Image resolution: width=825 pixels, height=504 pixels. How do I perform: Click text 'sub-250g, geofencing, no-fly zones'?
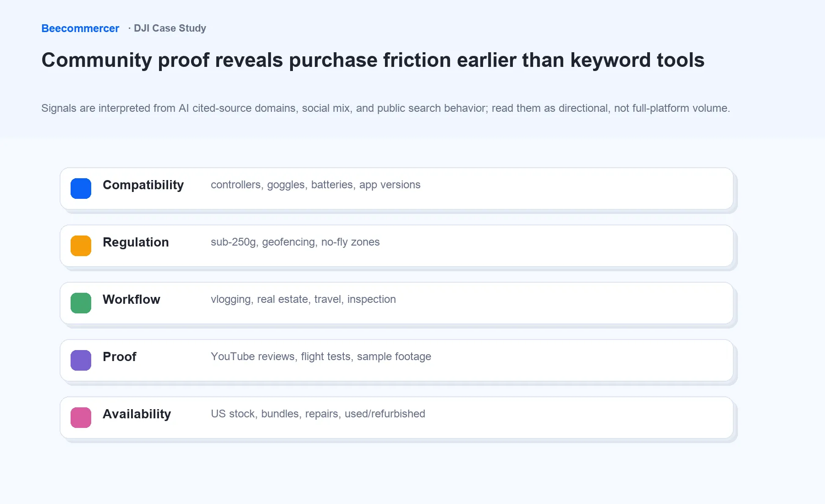(x=295, y=242)
